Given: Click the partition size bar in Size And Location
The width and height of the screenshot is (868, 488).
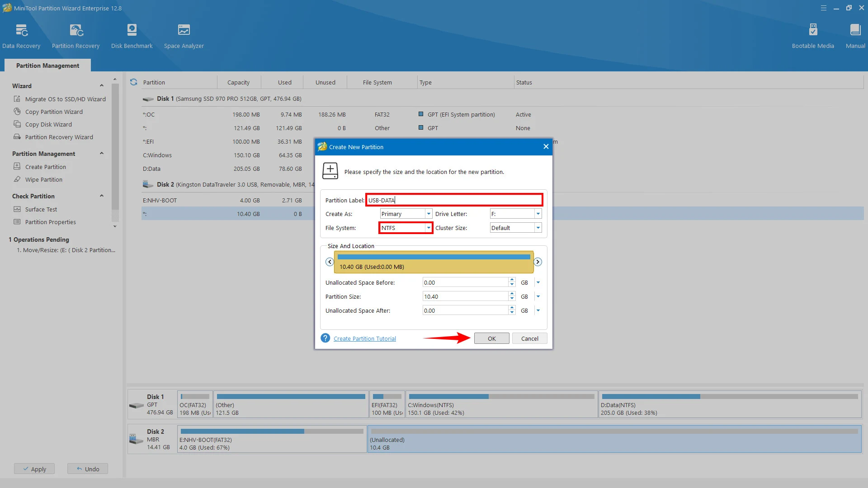Looking at the screenshot, I should point(434,262).
